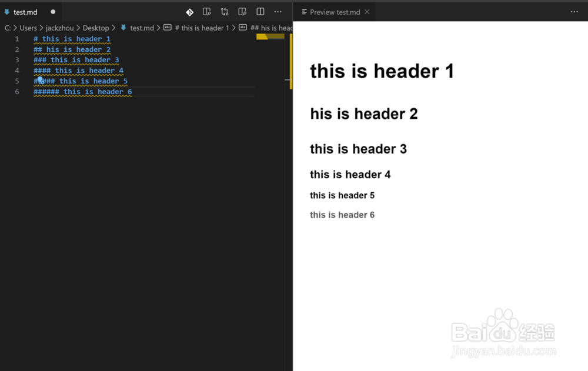Screen dimensions: 588x371
Task: Click the unsaved dot on test.md tab
Action: 53,12
